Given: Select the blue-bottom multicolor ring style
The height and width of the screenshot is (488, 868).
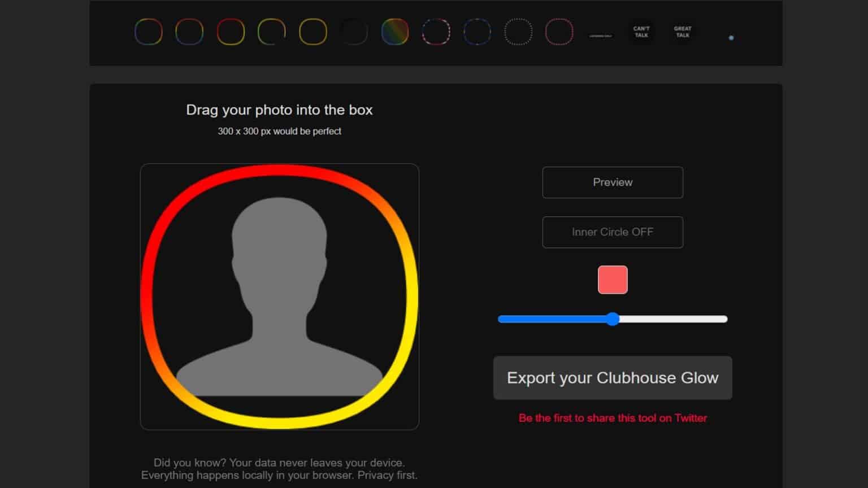Looking at the screenshot, I should pyautogui.click(x=188, y=32).
